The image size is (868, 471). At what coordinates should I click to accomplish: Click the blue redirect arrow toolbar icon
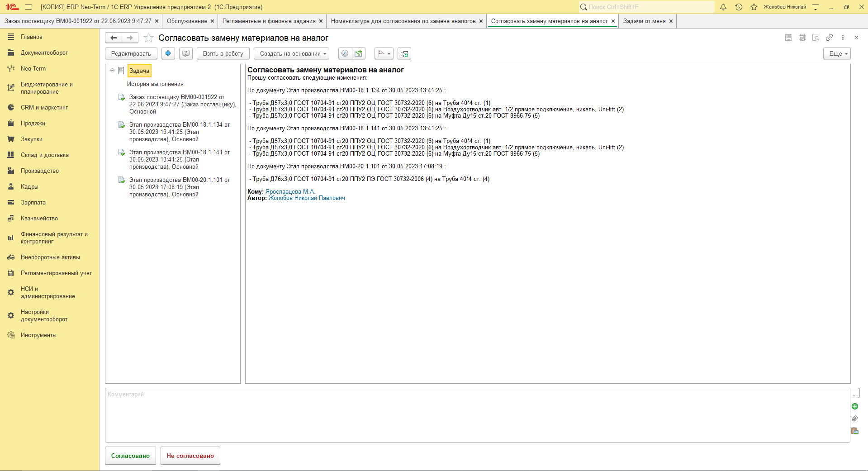tap(168, 53)
